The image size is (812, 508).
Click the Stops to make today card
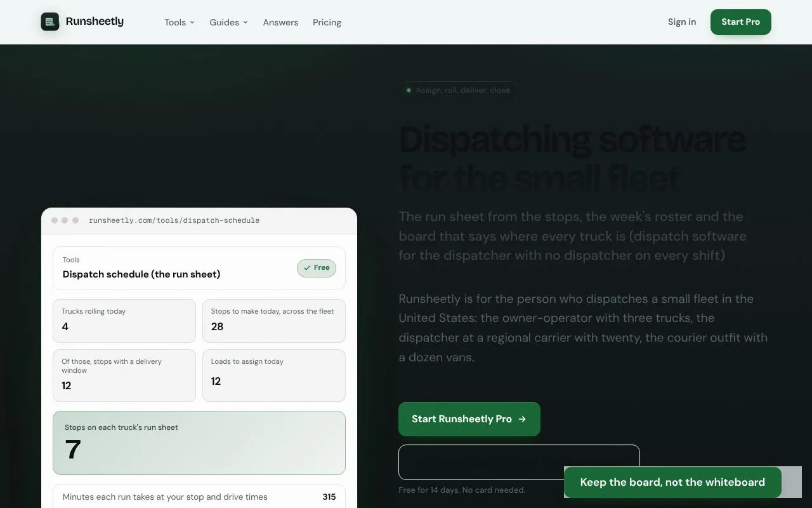click(x=274, y=321)
